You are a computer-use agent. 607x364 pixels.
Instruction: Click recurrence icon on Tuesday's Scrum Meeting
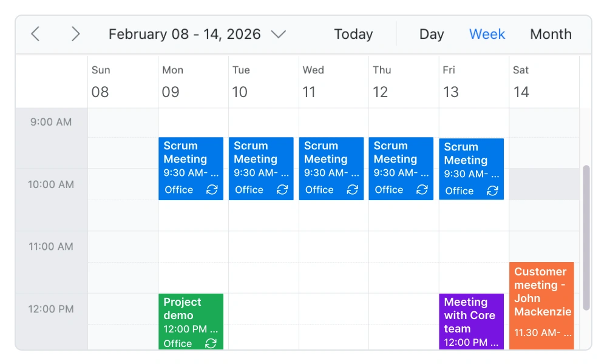pyautogui.click(x=281, y=190)
